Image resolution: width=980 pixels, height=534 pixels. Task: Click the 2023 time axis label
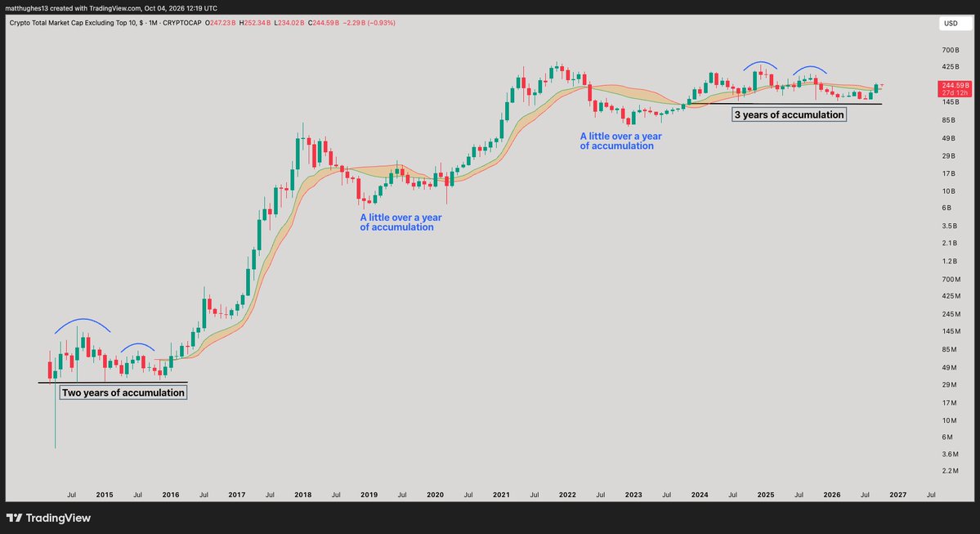(633, 495)
